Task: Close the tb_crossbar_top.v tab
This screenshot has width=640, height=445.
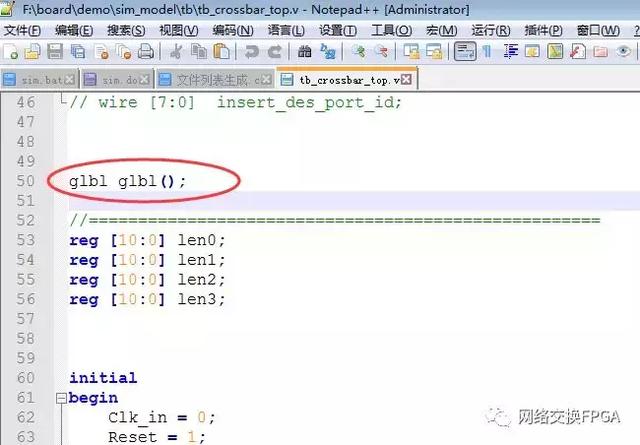Action: (x=406, y=79)
